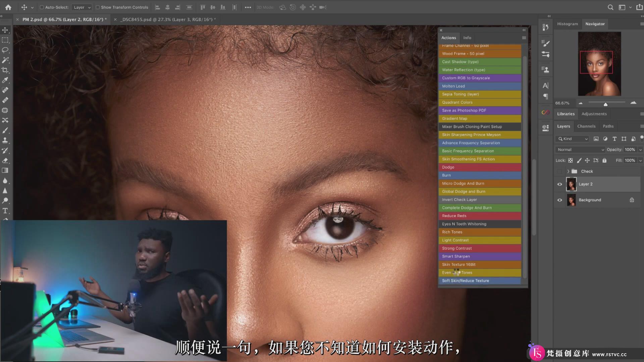The height and width of the screenshot is (362, 644).
Task: Hide the Background layer visibility eye
Action: [559, 200]
